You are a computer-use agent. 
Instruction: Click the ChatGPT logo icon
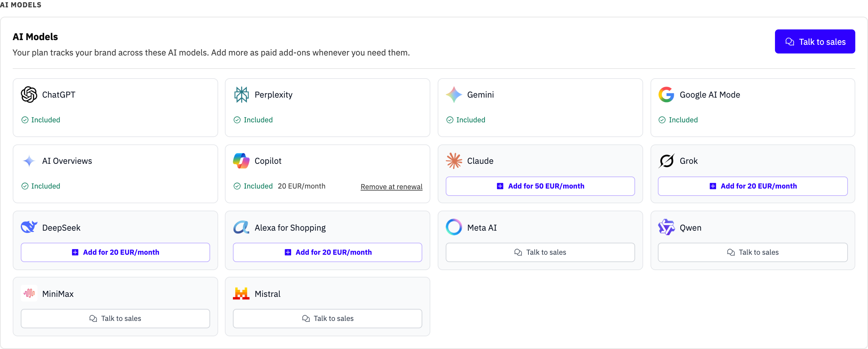tap(29, 95)
